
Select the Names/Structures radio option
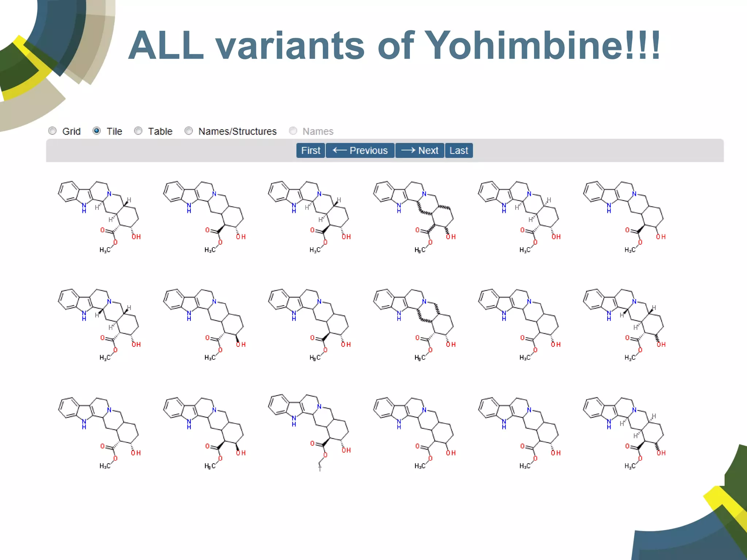[x=189, y=131]
